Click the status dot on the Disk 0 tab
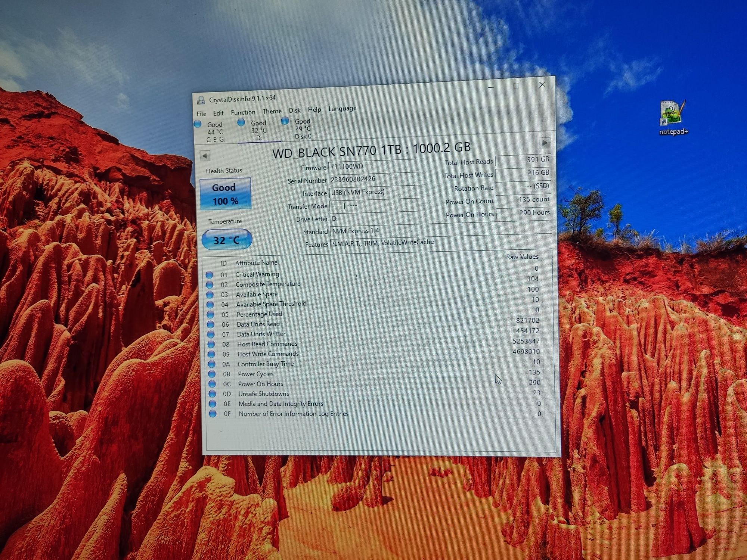Viewport: 747px width, 560px height. click(285, 121)
